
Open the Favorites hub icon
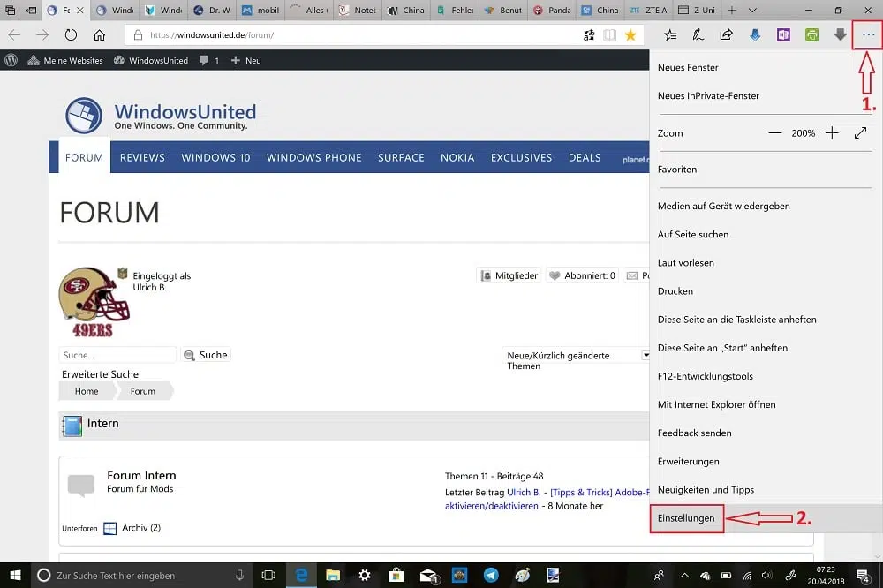670,35
